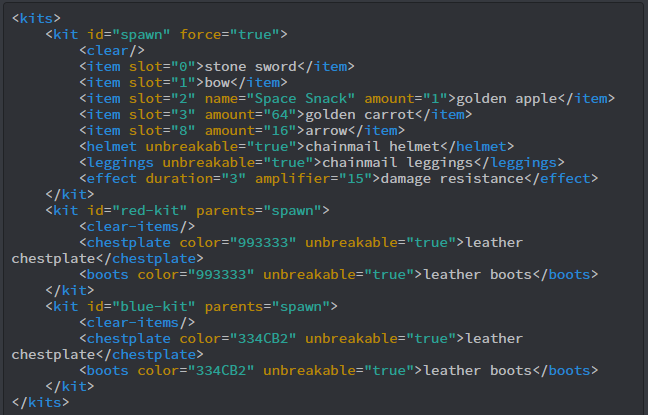Click the text 'golden carrot'
The image size is (648, 415).
pyautogui.click(x=360, y=114)
